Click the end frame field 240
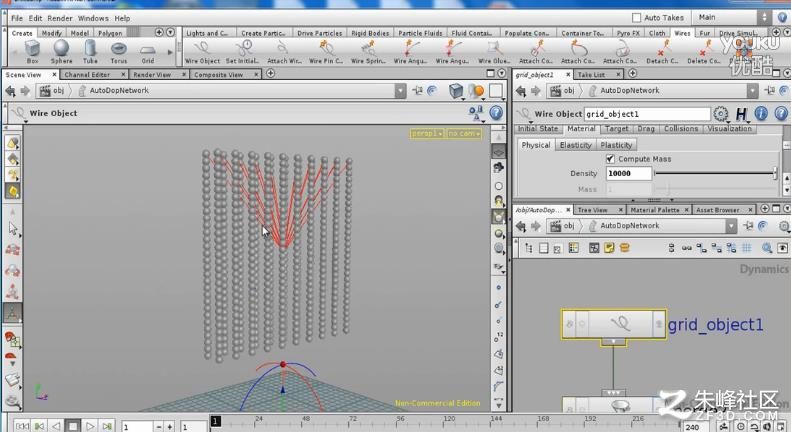The image size is (791, 432). [x=696, y=426]
